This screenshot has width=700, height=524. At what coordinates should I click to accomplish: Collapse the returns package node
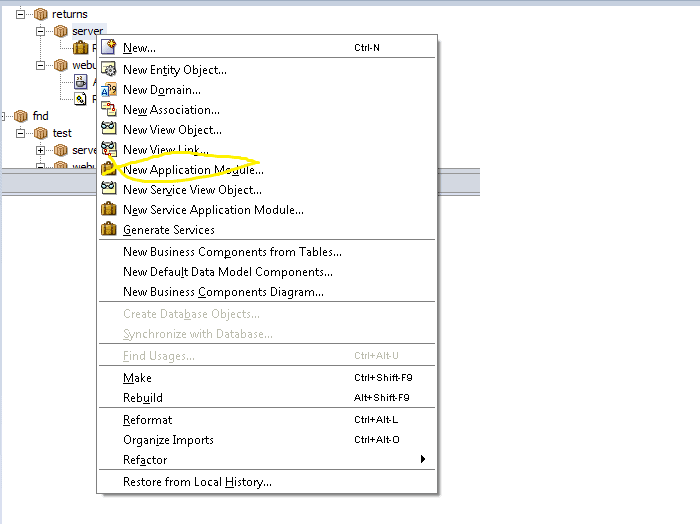(21, 14)
